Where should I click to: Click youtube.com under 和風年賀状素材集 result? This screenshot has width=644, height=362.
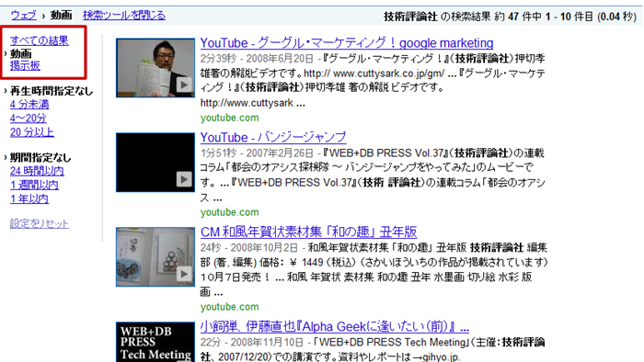coord(230,307)
